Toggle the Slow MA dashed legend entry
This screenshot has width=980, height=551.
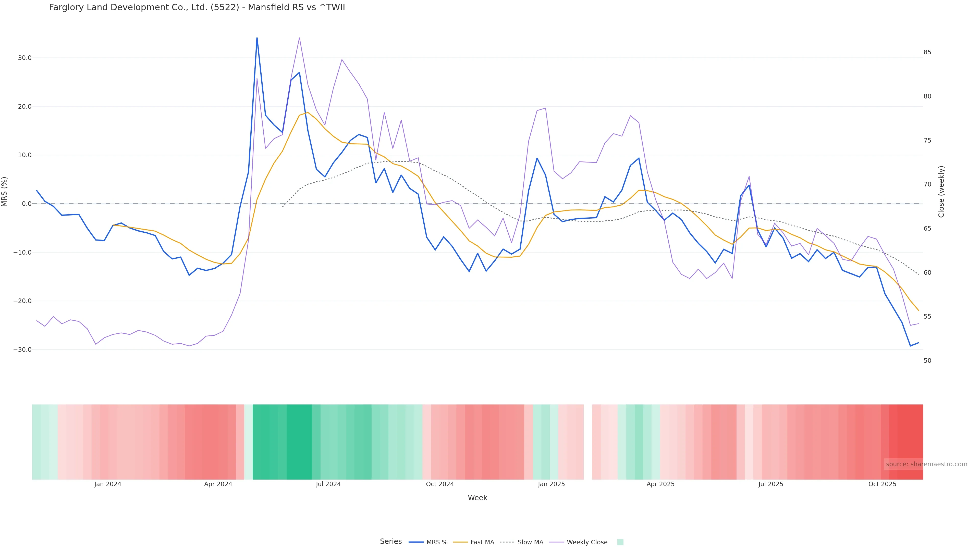pos(530,542)
